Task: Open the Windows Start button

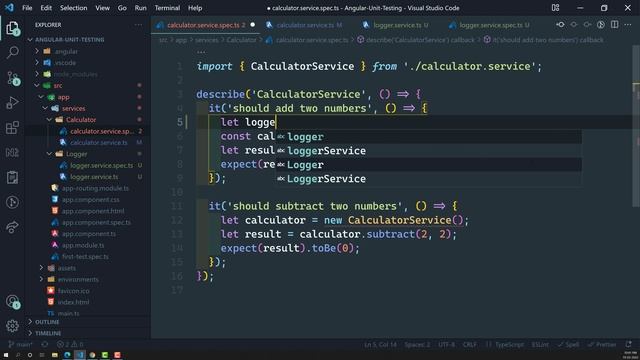Action: click(x=6, y=355)
